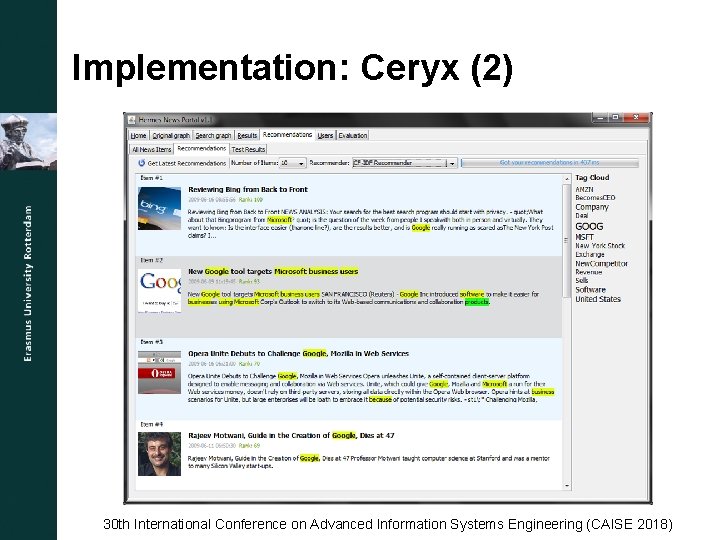Image resolution: width=720 pixels, height=540 pixels.
Task: Click the Opera thumbnail of item 3
Action: (159, 372)
